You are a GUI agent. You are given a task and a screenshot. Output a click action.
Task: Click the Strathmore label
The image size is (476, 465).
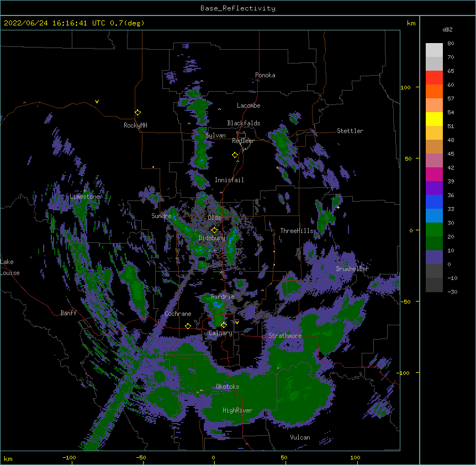[285, 336]
